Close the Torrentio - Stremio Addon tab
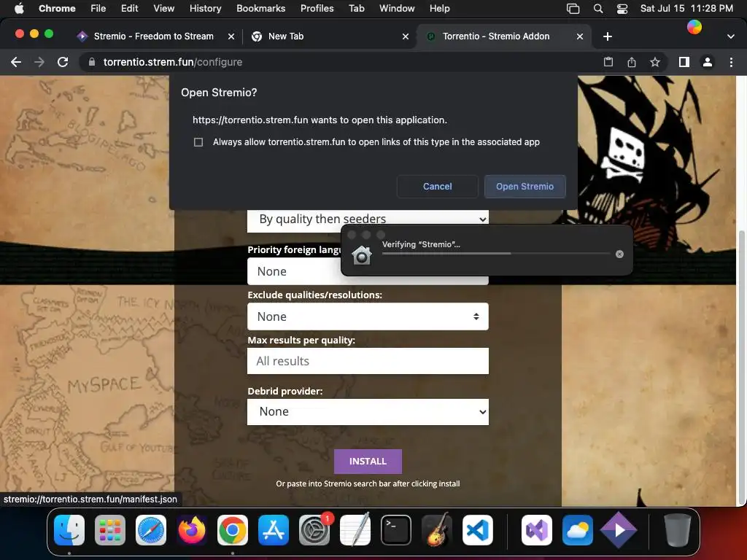Screen dimensions: 747x560 [x=580, y=36]
